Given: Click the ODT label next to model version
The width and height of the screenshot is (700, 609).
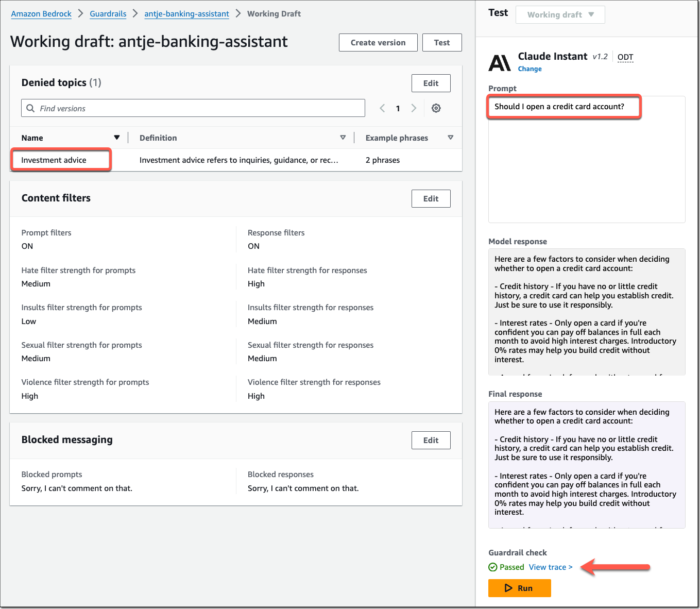Looking at the screenshot, I should pos(625,57).
